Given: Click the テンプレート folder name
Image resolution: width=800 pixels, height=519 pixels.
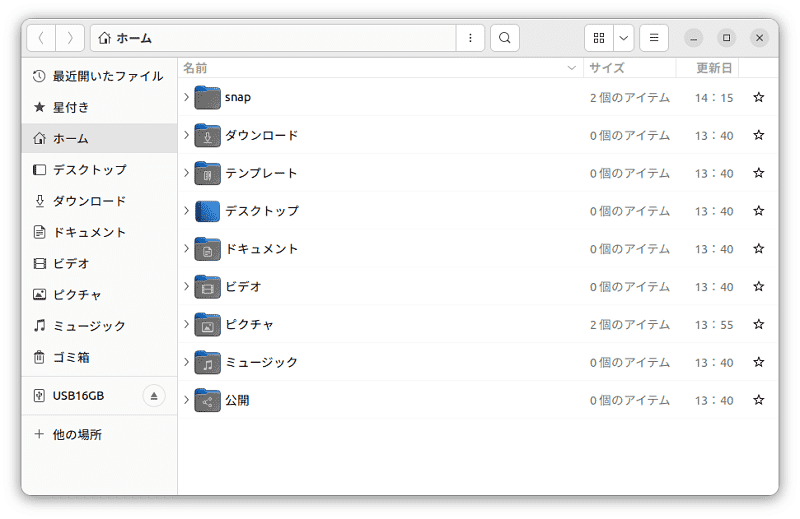Looking at the screenshot, I should point(261,173).
